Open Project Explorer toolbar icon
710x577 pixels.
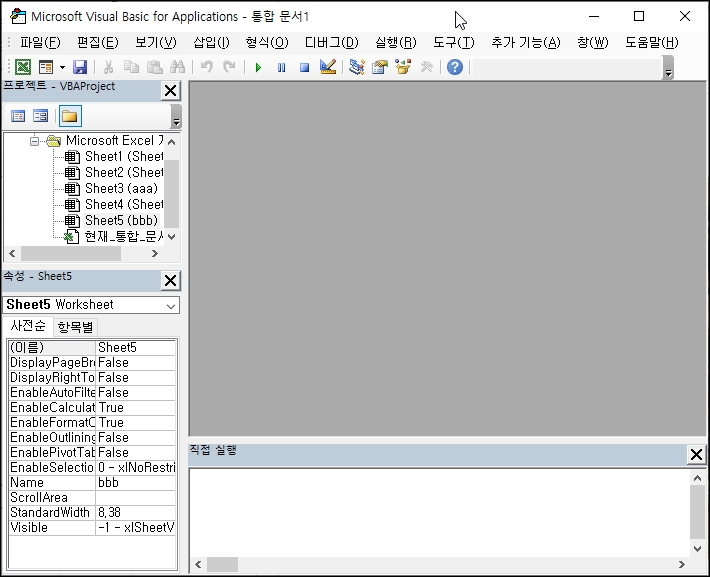[357, 67]
